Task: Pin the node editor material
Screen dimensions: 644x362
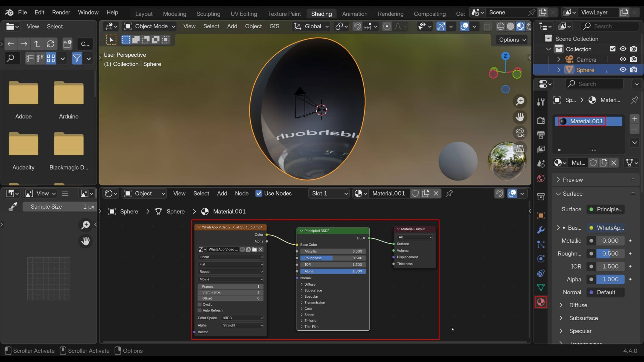Action: click(x=449, y=193)
